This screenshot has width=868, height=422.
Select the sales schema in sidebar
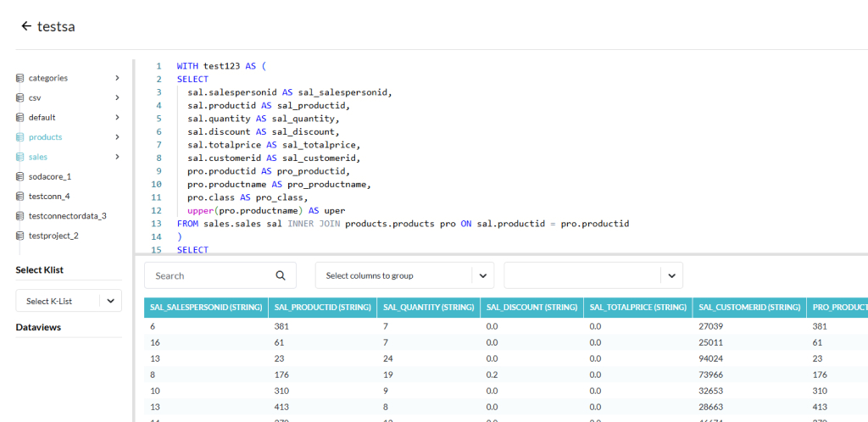coord(38,157)
